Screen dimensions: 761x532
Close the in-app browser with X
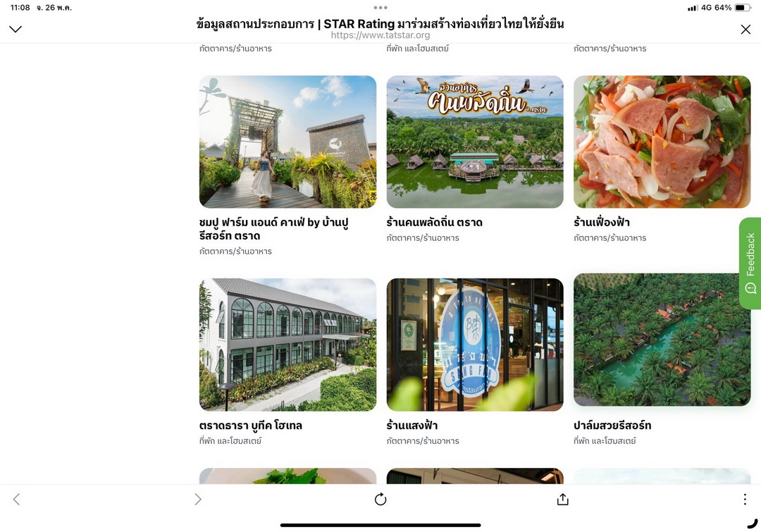coord(746,30)
